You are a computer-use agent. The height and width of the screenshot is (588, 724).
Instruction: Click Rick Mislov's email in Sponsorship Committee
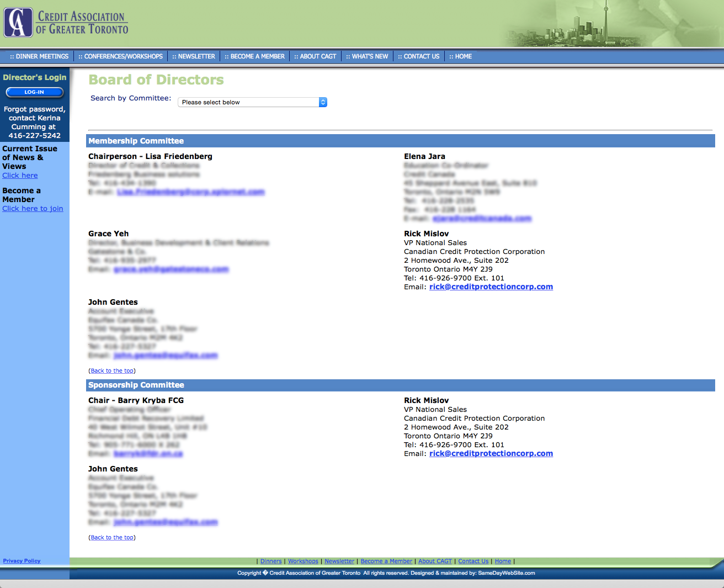pos(491,454)
